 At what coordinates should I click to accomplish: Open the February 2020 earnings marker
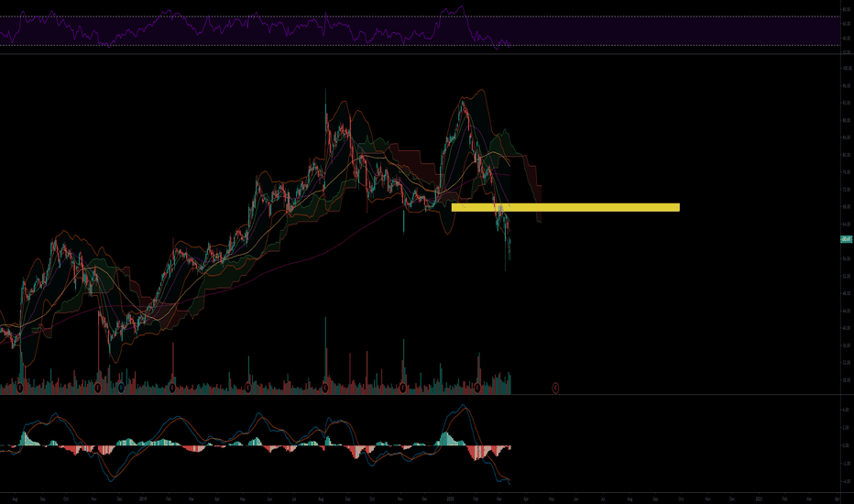[x=477, y=388]
